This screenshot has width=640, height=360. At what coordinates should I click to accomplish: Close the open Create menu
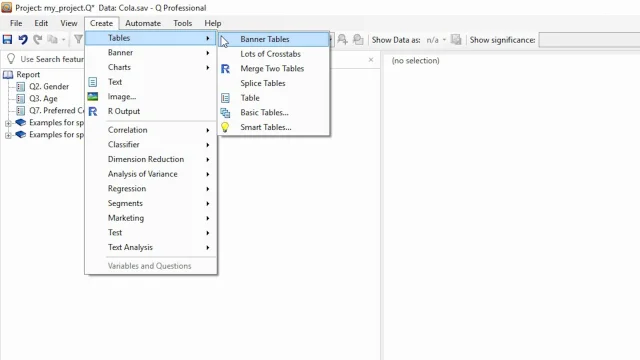click(101, 23)
